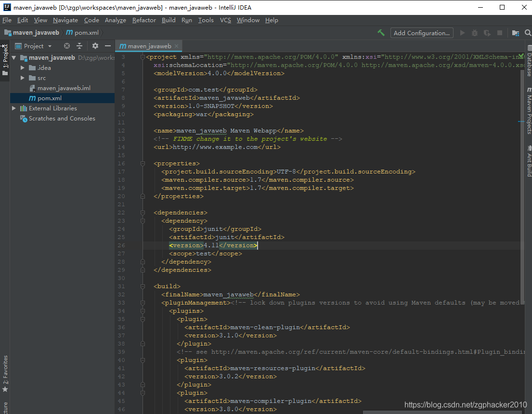Image resolution: width=532 pixels, height=414 pixels.
Task: Open the Help menu
Action: click(x=272, y=20)
